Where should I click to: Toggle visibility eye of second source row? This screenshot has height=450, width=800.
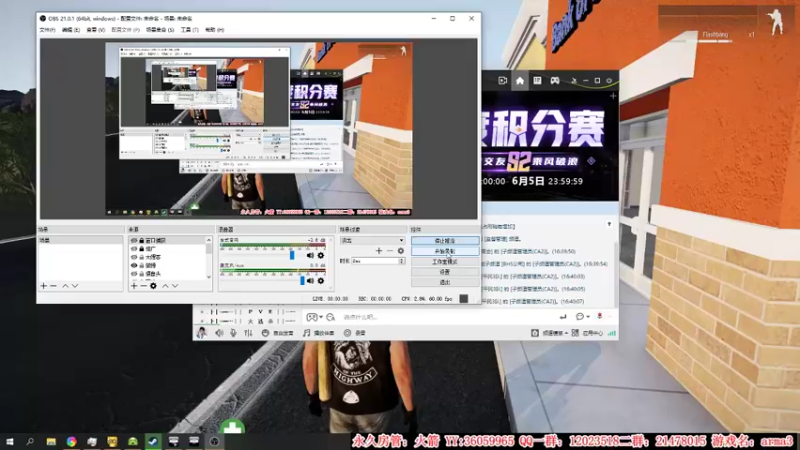[134, 249]
